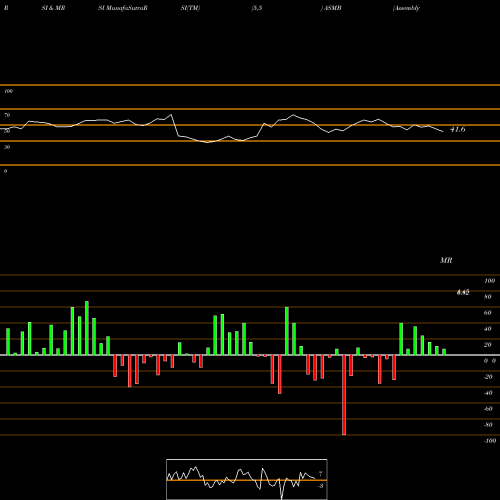Click the '100' label on MR axis

click(489, 281)
